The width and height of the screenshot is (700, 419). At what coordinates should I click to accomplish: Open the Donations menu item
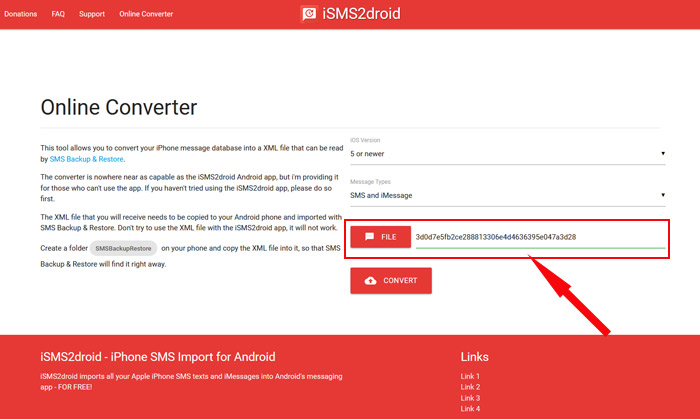[21, 14]
